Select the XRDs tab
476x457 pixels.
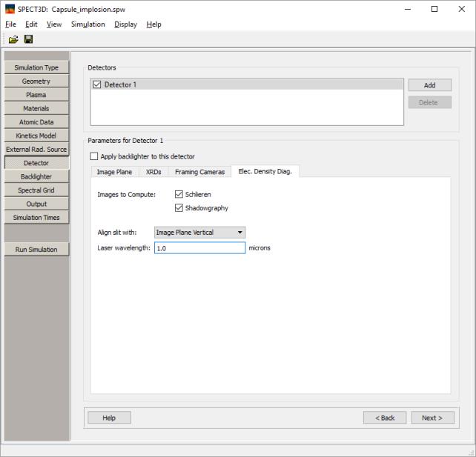click(153, 172)
